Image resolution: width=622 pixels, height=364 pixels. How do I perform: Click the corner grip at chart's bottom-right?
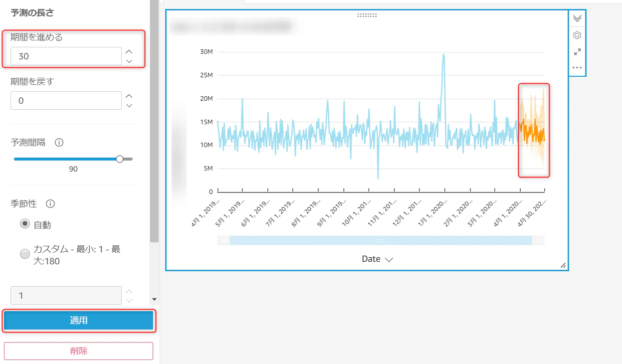(x=563, y=266)
